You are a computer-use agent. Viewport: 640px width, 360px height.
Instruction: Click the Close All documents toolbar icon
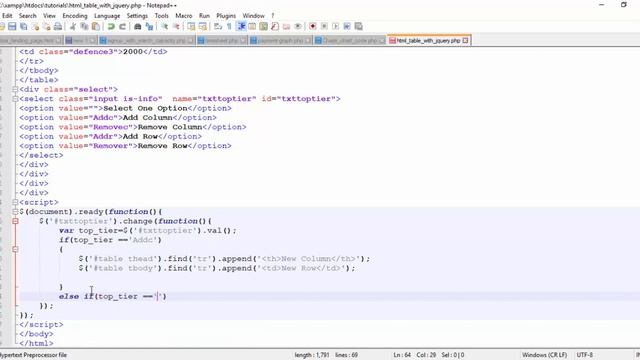pos(47,27)
